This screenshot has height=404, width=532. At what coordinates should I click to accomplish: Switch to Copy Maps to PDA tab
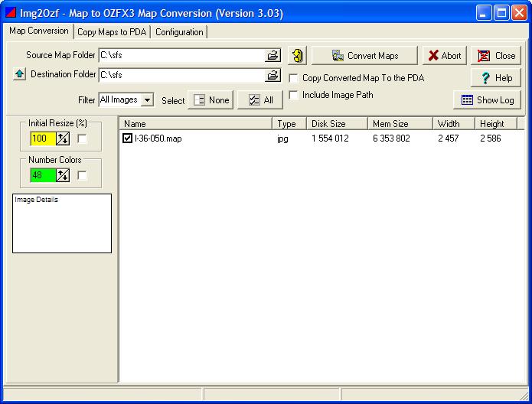pyautogui.click(x=113, y=32)
